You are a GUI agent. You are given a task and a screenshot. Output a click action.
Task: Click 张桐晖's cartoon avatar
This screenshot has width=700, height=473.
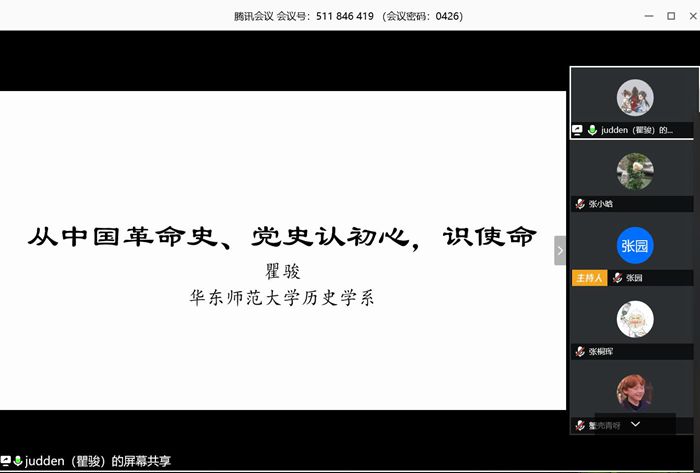635,319
